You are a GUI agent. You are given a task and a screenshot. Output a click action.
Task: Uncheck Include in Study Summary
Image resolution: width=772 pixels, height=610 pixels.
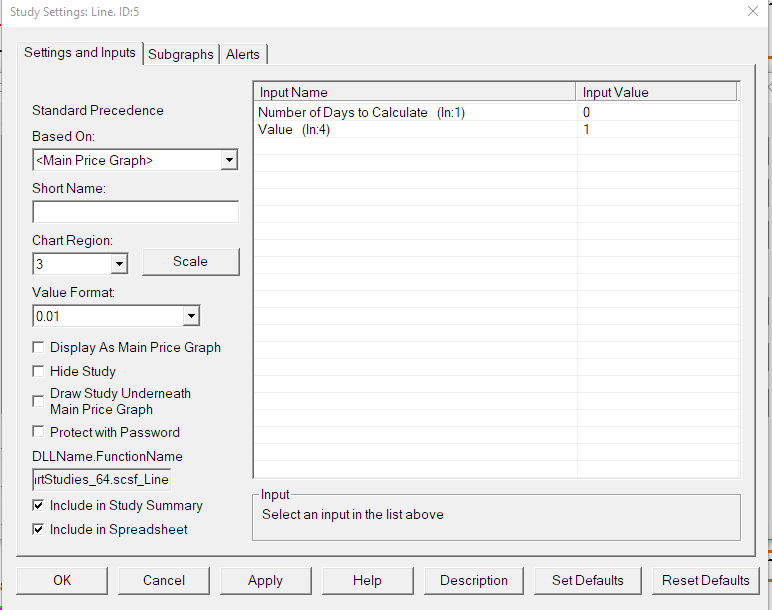click(x=38, y=505)
